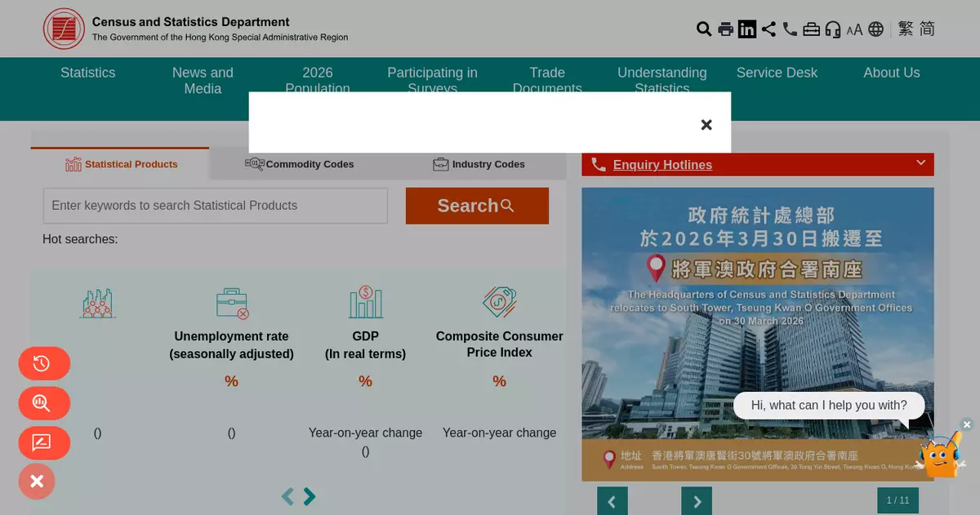Screen dimensions: 980x515
Task: Click the briefcase icon in header
Action: point(811,29)
